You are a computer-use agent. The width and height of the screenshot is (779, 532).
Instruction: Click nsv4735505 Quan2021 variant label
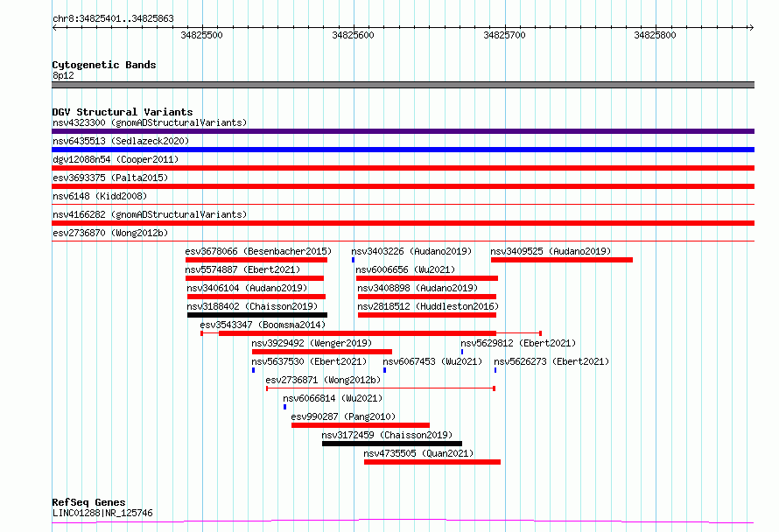(x=418, y=453)
